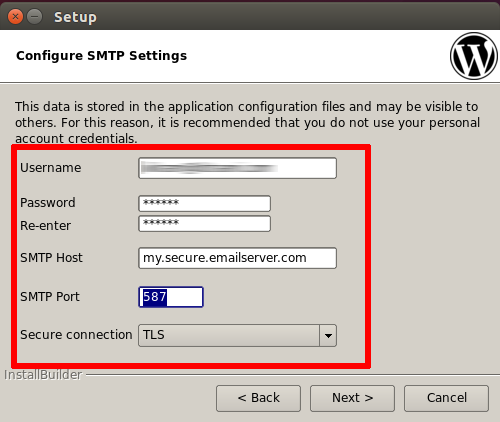Screen dimensions: 500x422
Task: Cancel the setup wizard
Action: (x=446, y=398)
